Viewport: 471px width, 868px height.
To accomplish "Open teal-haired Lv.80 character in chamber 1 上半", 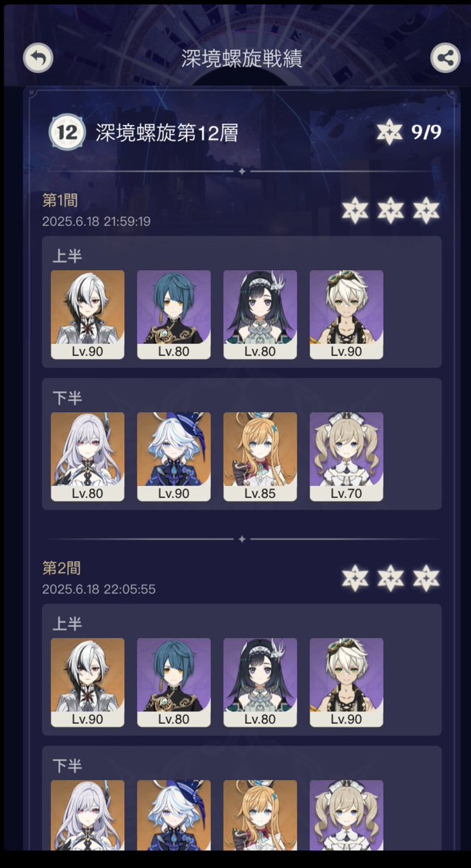I will click(174, 314).
